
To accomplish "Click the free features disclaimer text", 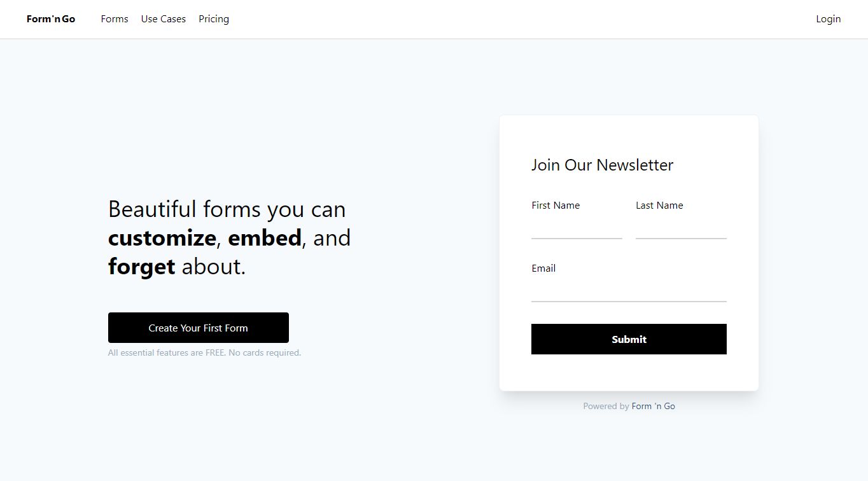I will coord(204,352).
